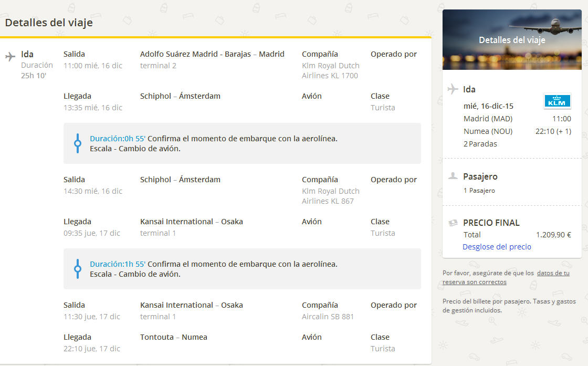This screenshot has height=366, width=588.
Task: Click departure time '14:30 mié, 16 dic'
Action: point(92,191)
